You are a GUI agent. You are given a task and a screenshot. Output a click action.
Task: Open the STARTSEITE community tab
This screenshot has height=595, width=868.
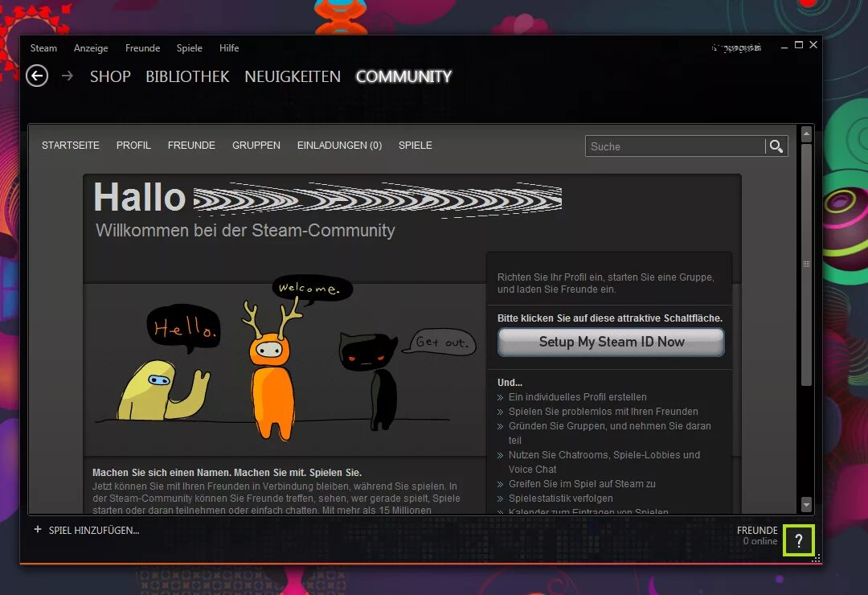pyautogui.click(x=71, y=146)
